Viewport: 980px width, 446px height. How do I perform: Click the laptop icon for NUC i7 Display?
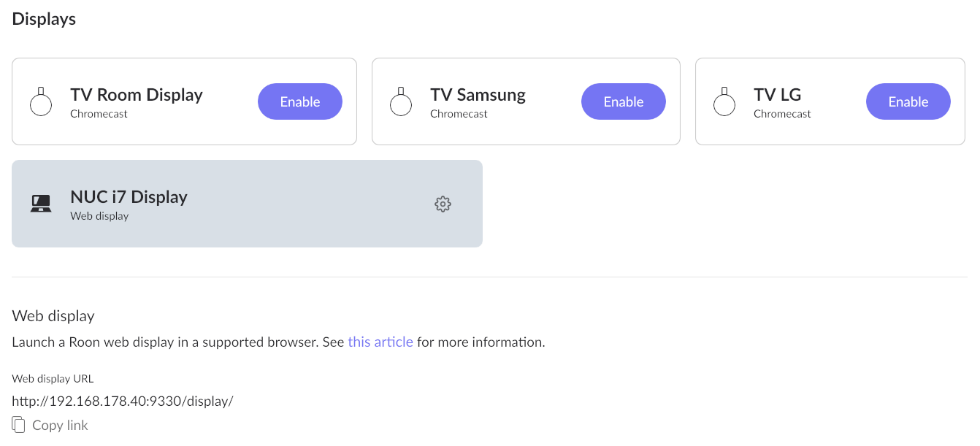(41, 204)
